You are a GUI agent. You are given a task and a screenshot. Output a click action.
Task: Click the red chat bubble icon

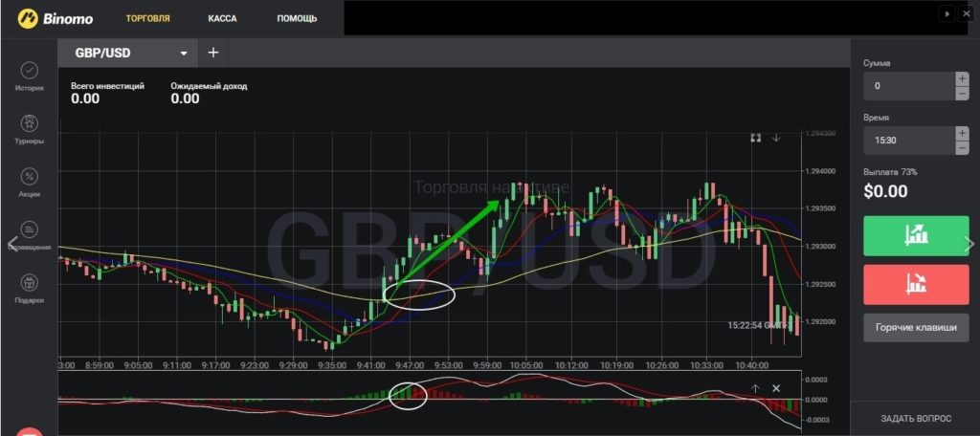30,431
